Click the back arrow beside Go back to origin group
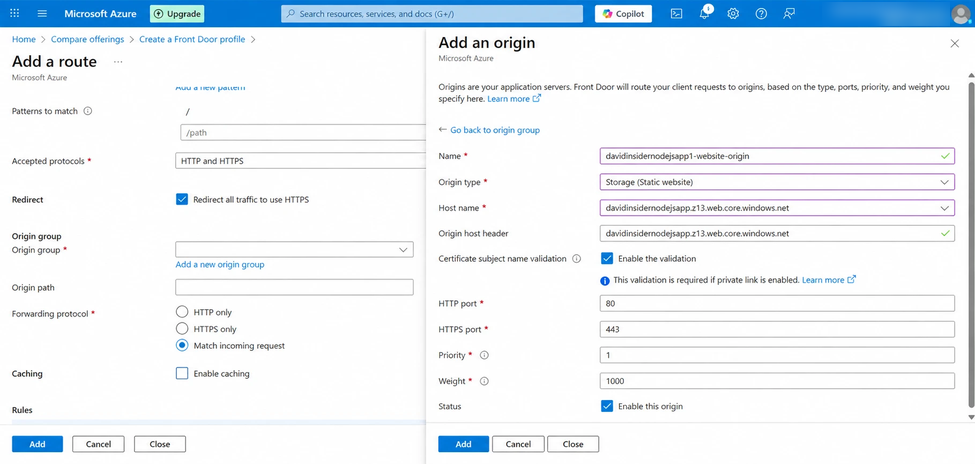The image size is (975, 464). (x=443, y=129)
